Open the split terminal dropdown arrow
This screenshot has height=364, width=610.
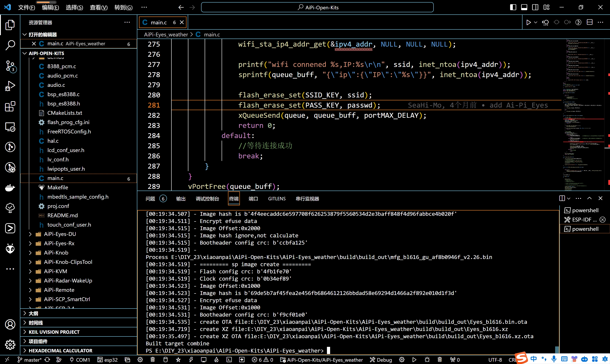[568, 198]
